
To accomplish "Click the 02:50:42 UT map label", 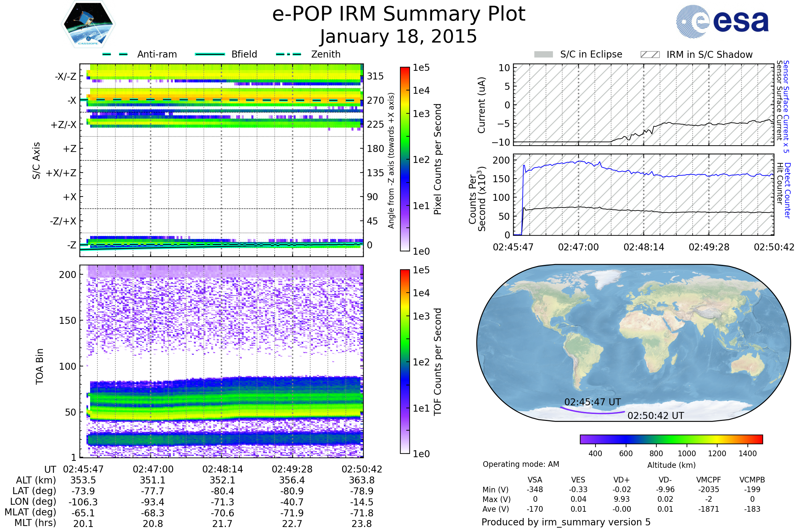I will (655, 416).
